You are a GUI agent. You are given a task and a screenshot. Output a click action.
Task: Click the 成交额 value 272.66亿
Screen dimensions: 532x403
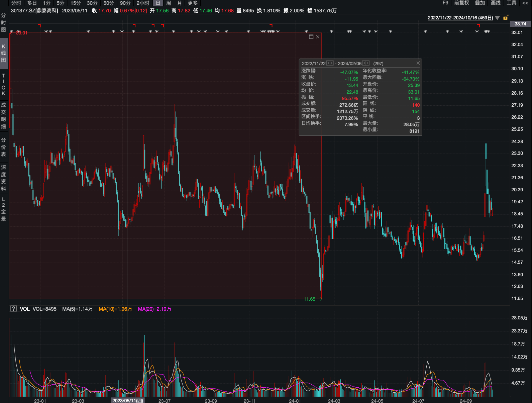349,105
